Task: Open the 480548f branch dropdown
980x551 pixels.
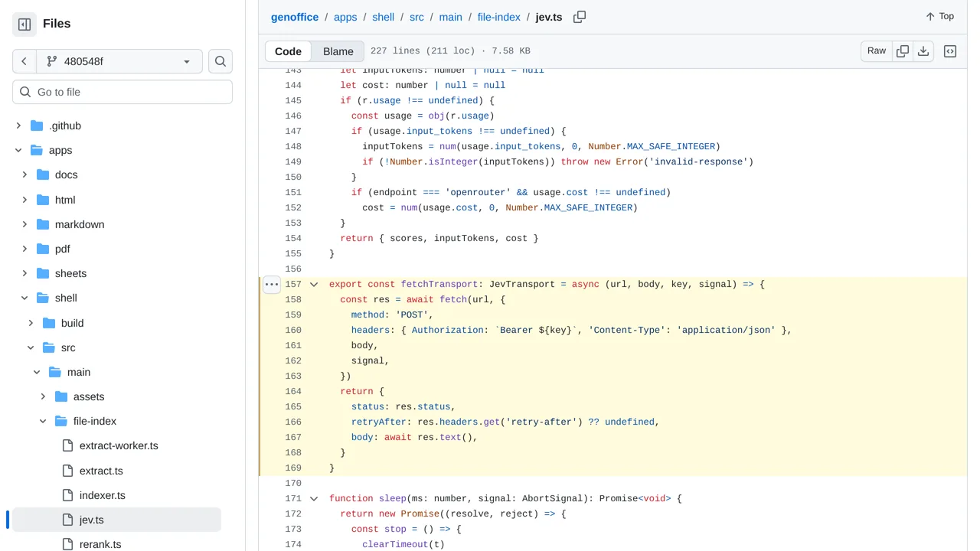Action: (119, 61)
